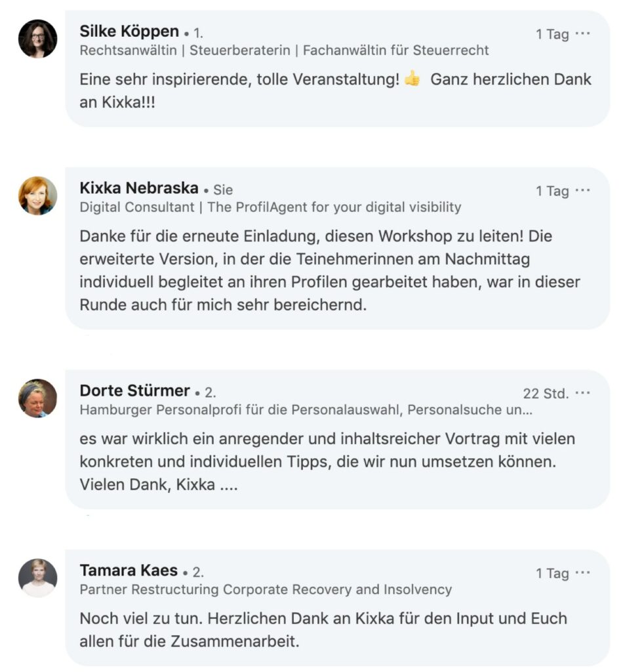Click the Tamara Kaes name link
The width and height of the screenshot is (625, 672).
tap(129, 570)
